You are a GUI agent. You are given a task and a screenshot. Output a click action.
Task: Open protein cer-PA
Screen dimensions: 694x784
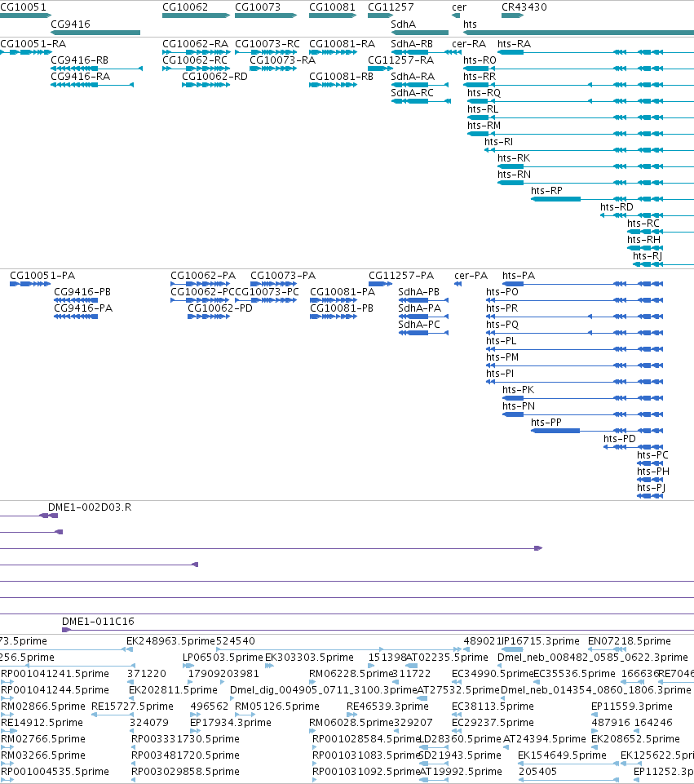click(458, 284)
